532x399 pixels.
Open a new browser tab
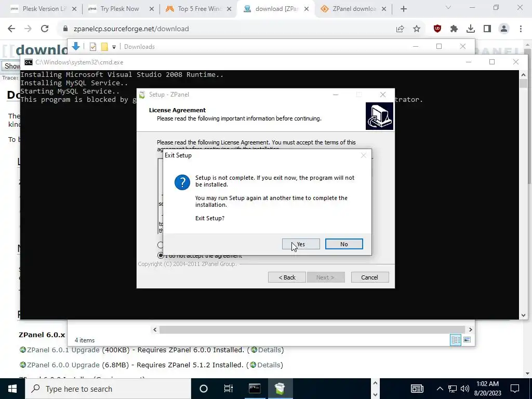pos(403,9)
